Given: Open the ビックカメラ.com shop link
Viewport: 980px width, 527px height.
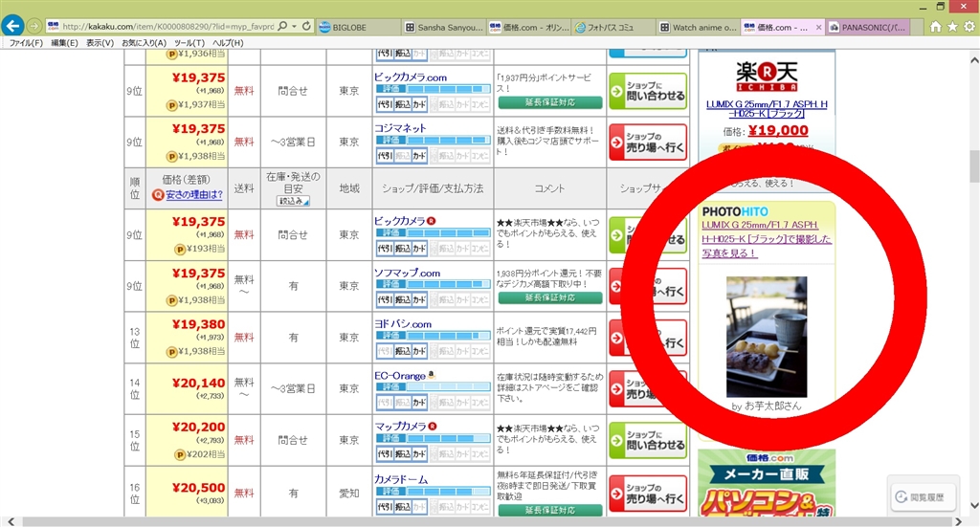Looking at the screenshot, I should (x=411, y=77).
